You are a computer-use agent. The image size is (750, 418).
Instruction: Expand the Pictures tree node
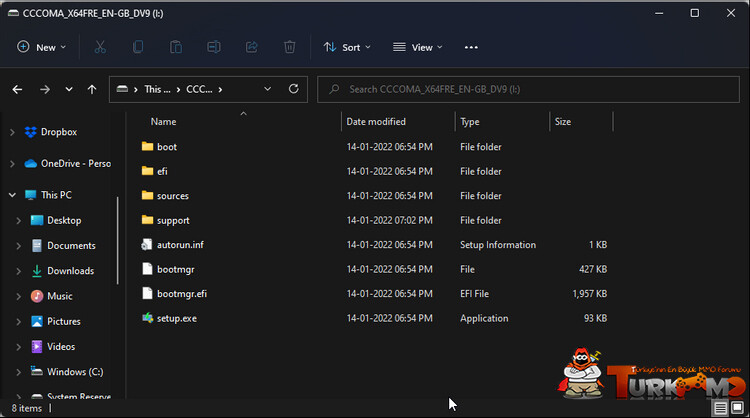coord(19,322)
